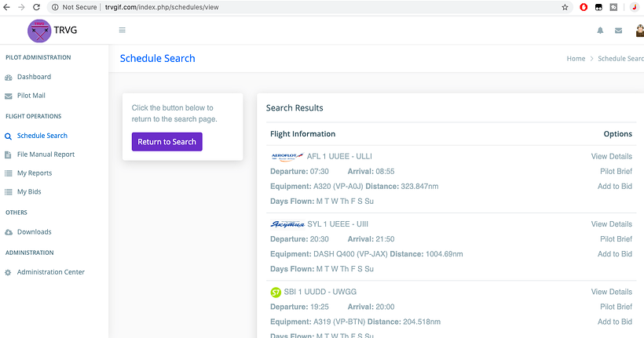View Details for flight AFL 1
Screen dimensions: 644x338
coord(612,156)
